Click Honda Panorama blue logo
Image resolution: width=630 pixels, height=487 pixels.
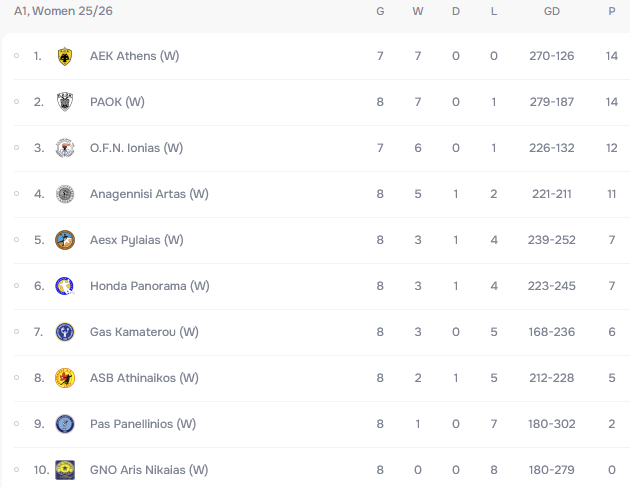click(x=65, y=286)
